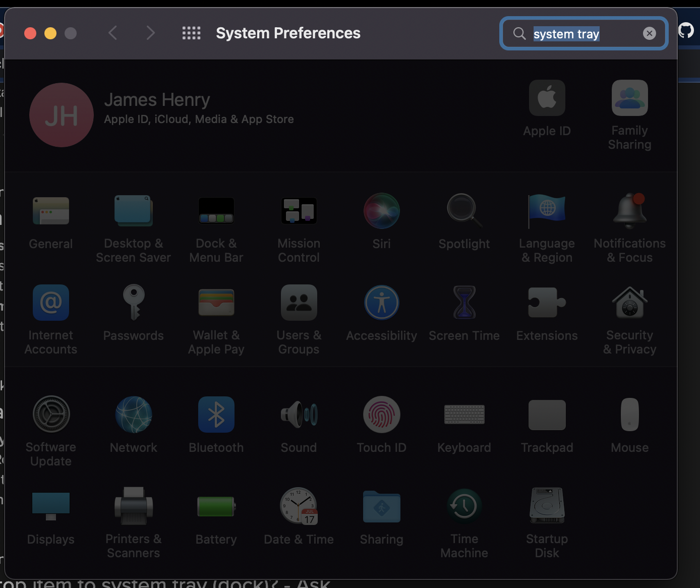Clear the search field text
This screenshot has height=588, width=700.
click(650, 33)
